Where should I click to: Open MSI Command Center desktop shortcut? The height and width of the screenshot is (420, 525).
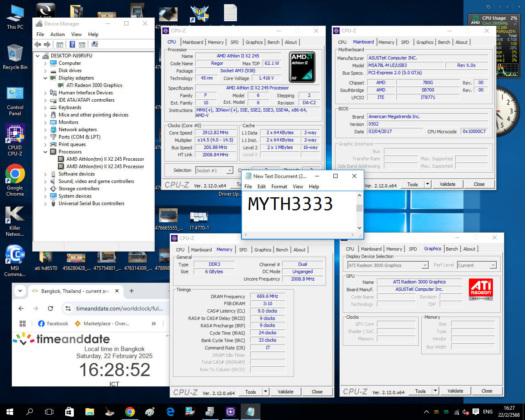[x=15, y=261]
